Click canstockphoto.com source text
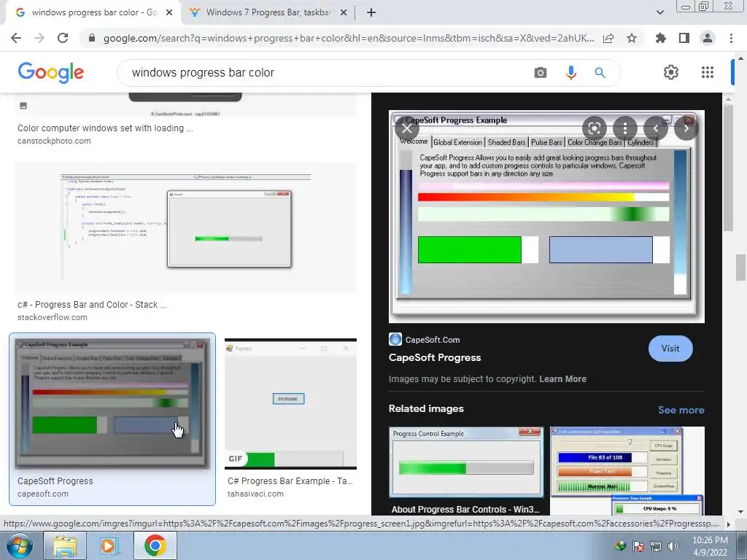 pyautogui.click(x=54, y=141)
